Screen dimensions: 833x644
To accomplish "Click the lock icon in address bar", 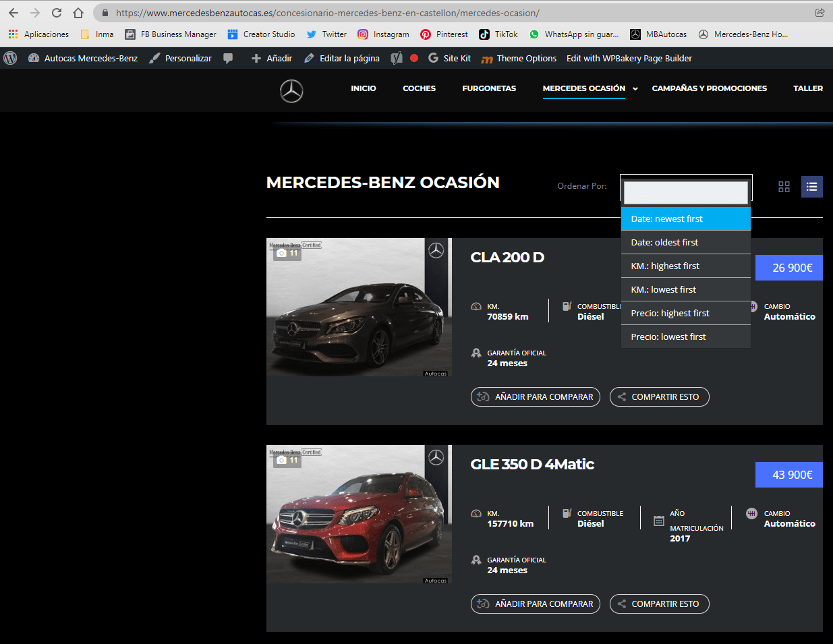I will pyautogui.click(x=105, y=13).
